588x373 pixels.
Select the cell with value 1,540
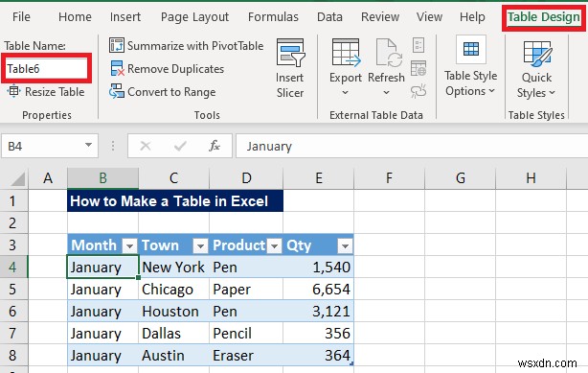pos(318,268)
